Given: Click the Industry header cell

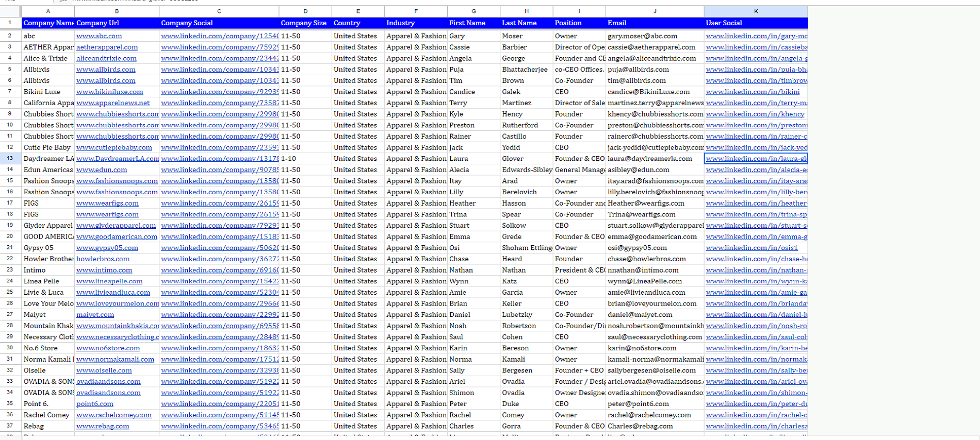Looking at the screenshot, I should tap(416, 23).
